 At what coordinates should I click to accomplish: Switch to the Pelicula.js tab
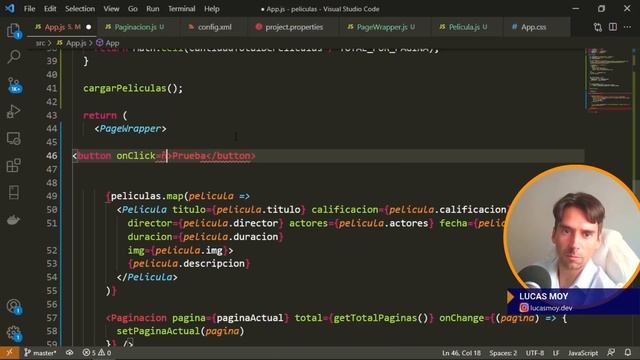coord(467,27)
